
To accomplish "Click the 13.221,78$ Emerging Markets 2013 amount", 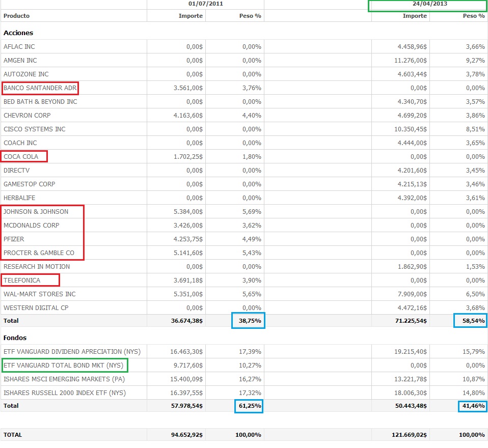I will point(411,379).
